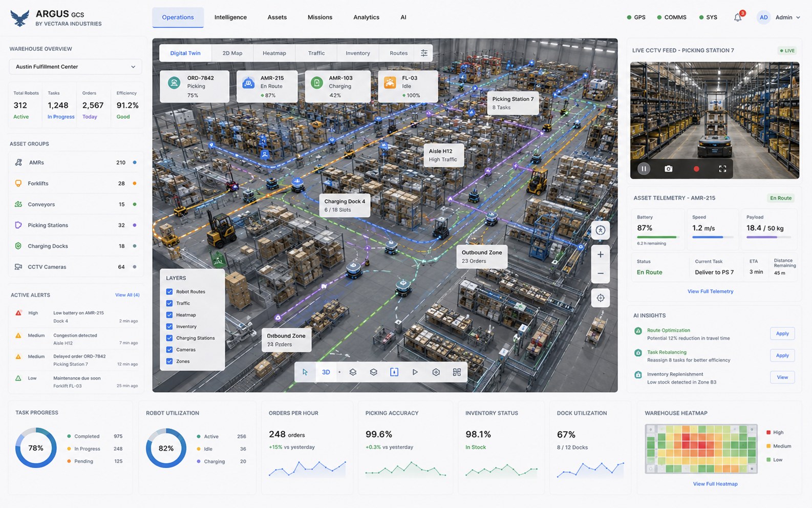Screen dimensions: 812x508
Task: Select the pointer tool in map toolbar
Action: (305, 372)
